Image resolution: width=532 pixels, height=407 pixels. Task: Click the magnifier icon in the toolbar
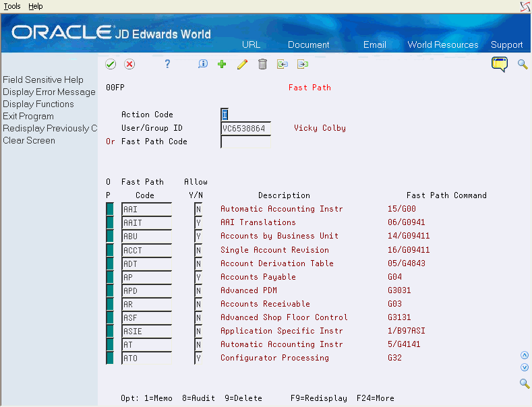tap(523, 64)
